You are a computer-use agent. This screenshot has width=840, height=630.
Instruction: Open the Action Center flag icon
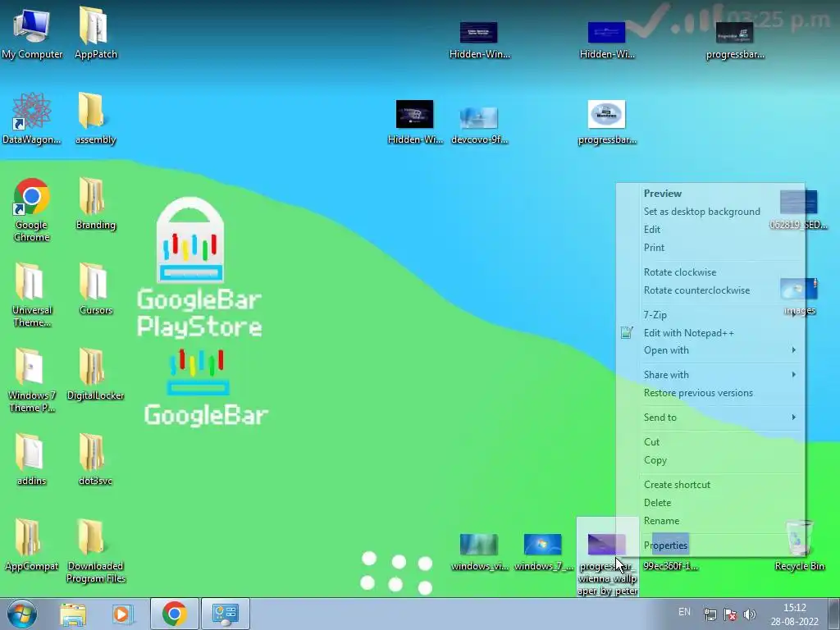(x=729, y=614)
